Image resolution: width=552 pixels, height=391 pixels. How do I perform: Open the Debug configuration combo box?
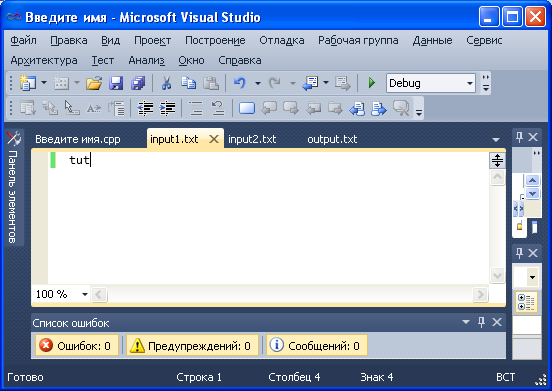coord(431,83)
